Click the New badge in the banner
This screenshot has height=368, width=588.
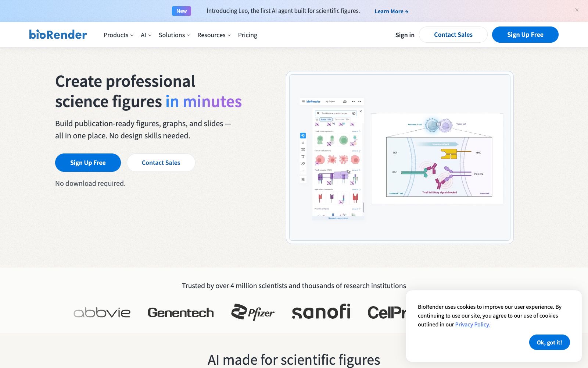coord(182,11)
